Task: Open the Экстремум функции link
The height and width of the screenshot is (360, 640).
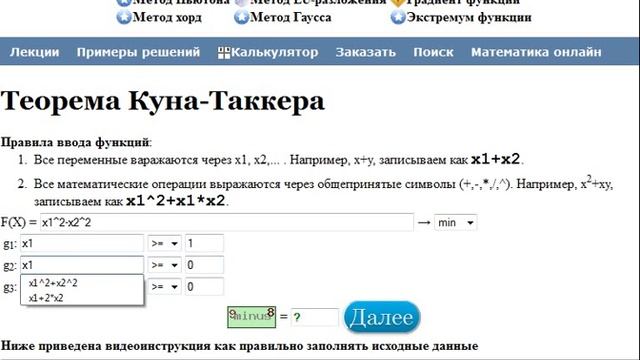Action: click(x=469, y=18)
